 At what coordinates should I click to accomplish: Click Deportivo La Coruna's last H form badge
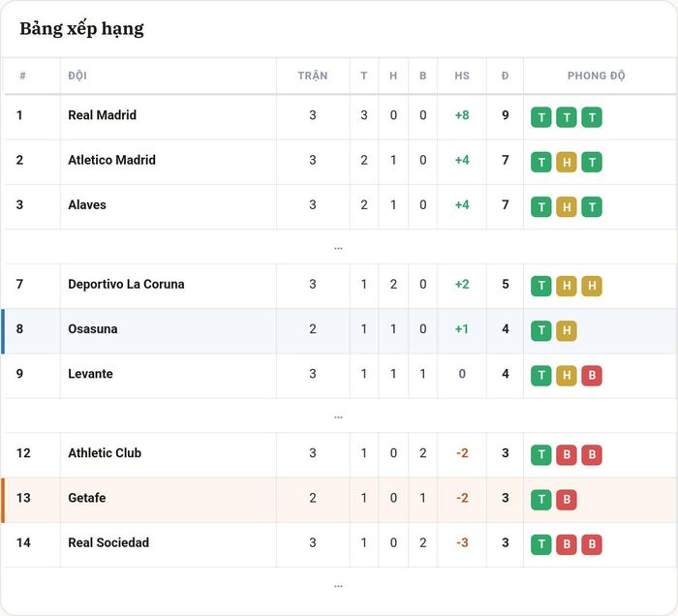(x=592, y=286)
